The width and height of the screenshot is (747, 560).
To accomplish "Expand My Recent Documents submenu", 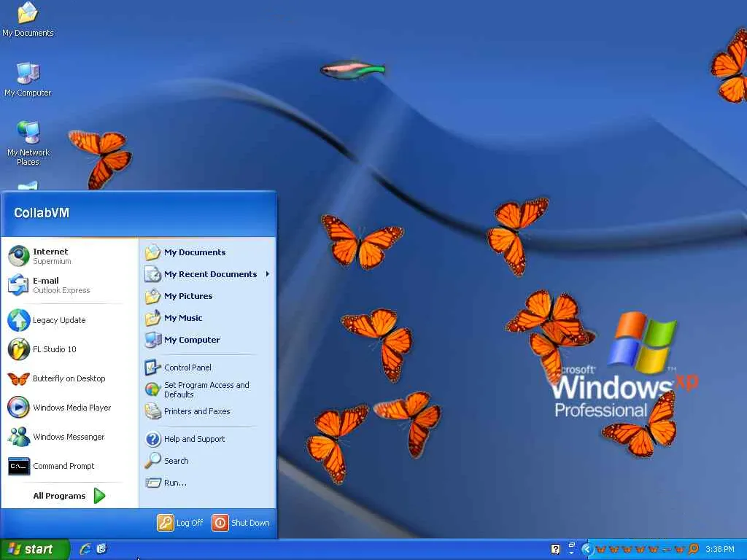I will [208, 274].
